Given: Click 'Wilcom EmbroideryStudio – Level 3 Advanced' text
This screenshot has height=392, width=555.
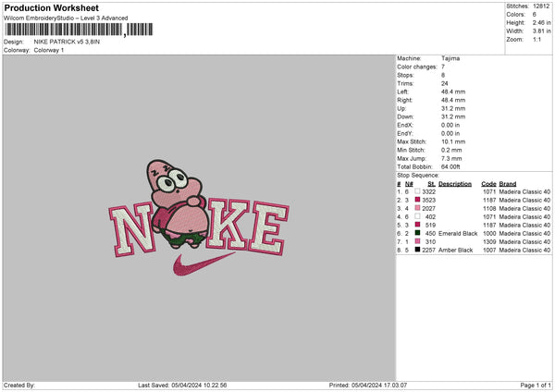Looking at the screenshot, I should [x=66, y=18].
